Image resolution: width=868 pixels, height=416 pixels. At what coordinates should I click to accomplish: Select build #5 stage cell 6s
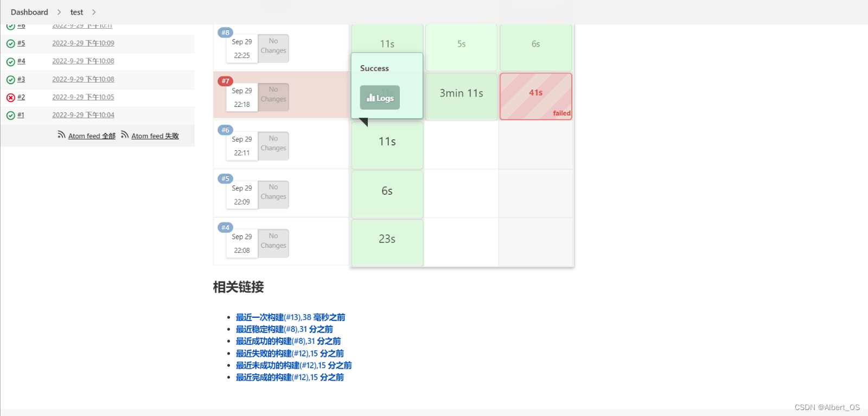[x=387, y=194]
